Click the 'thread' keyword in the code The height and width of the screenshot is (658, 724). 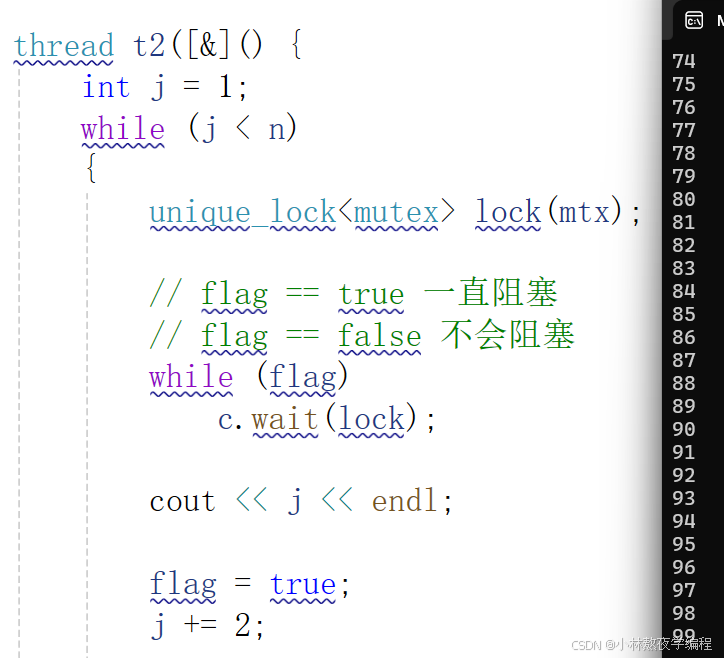64,46
